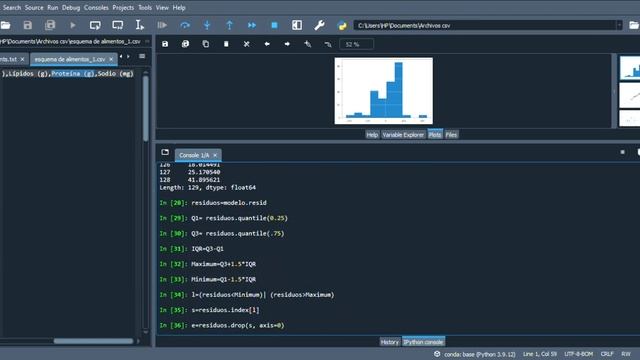Screen dimensions: 640x360
Task: Remove all plots
Action: [x=247, y=44]
